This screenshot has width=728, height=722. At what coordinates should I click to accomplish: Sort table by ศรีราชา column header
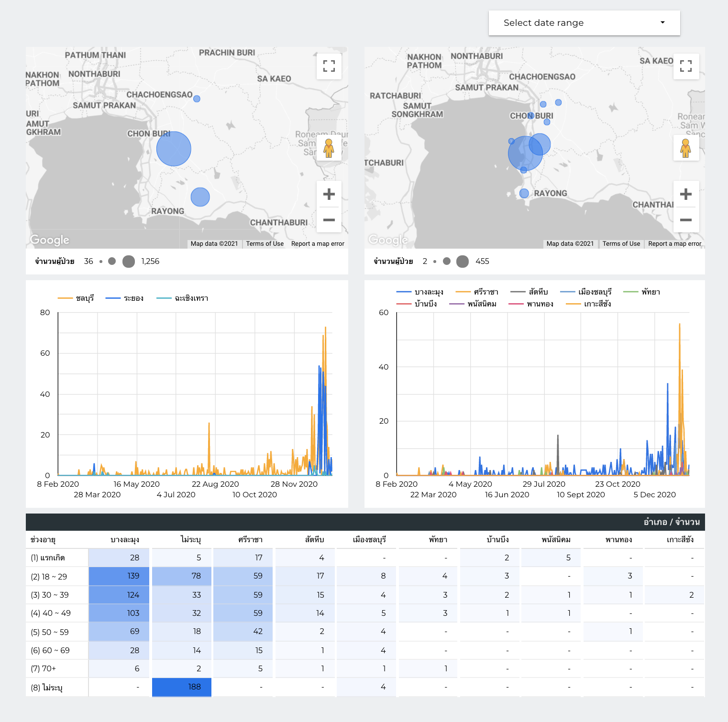[x=250, y=540]
